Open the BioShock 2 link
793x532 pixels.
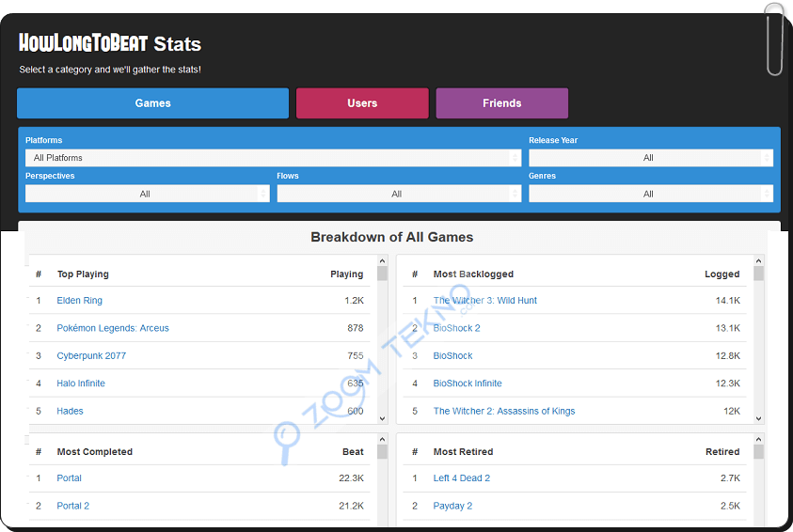click(456, 328)
